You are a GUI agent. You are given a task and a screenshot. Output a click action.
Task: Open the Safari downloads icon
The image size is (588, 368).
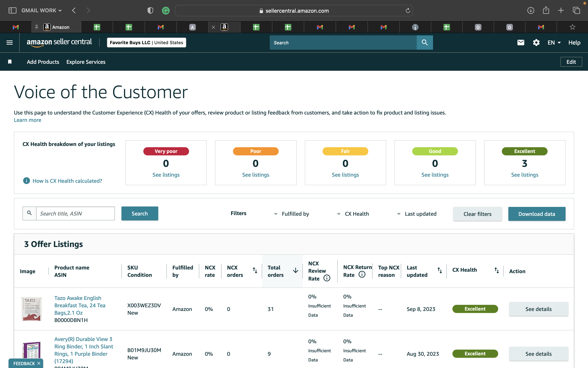531,10
